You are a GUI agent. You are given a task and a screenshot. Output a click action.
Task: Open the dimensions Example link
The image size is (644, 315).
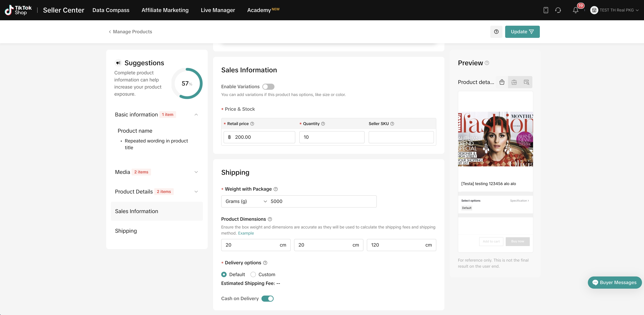246,233
